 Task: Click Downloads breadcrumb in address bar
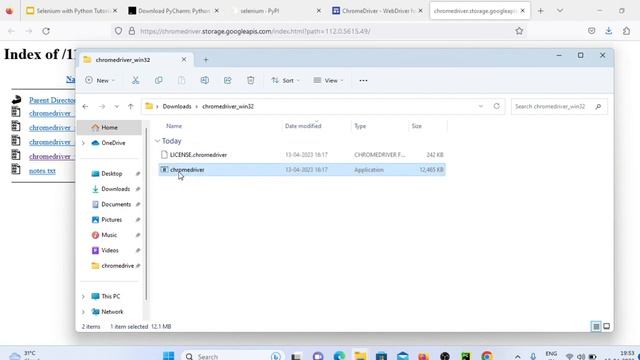point(177,107)
